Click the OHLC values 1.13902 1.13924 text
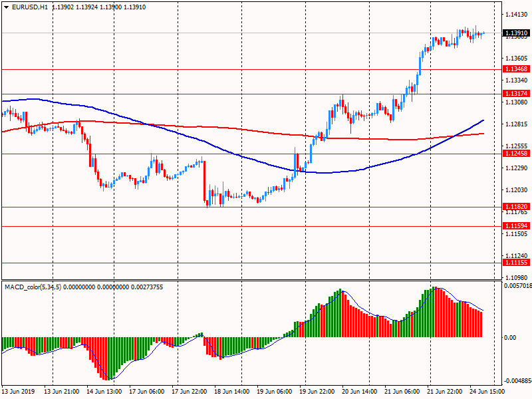This screenshot has height=399, width=532. [x=75, y=7]
